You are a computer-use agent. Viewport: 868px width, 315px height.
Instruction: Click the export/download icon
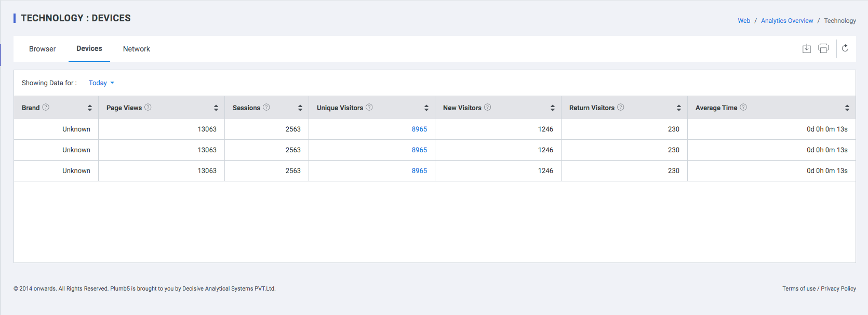(806, 48)
